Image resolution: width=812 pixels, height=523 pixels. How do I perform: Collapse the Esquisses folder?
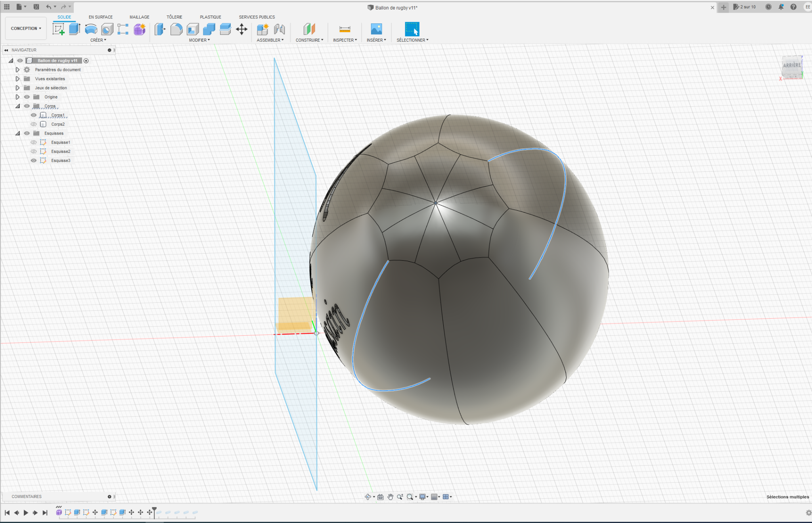pos(17,133)
